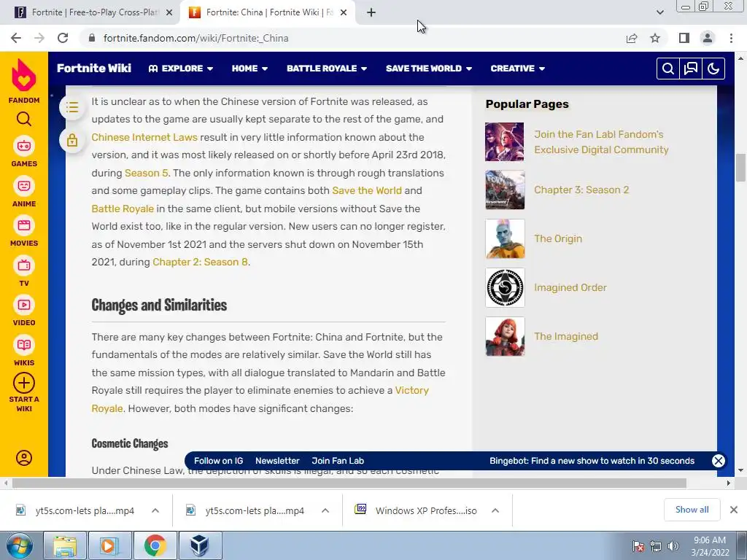Screen dimensions: 747x560
Task: Click the volume speaker tray icon
Action: tap(673, 546)
